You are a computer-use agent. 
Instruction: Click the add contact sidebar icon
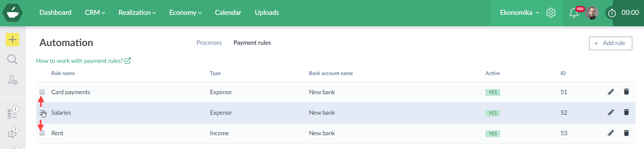coord(12,80)
